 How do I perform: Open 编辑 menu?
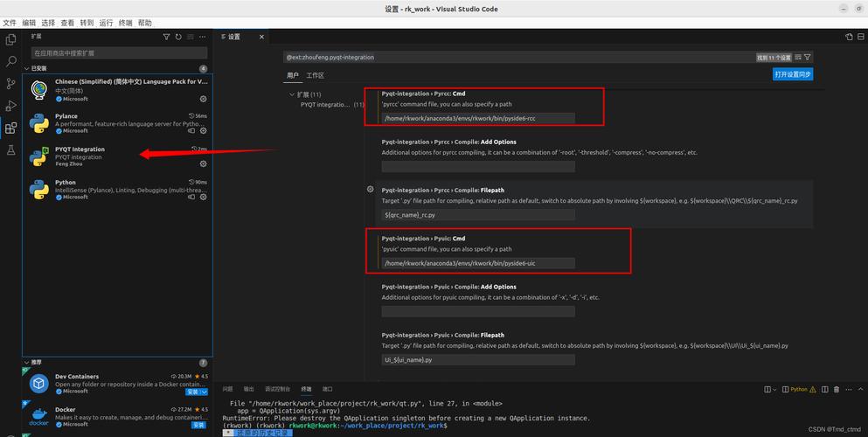coord(29,23)
